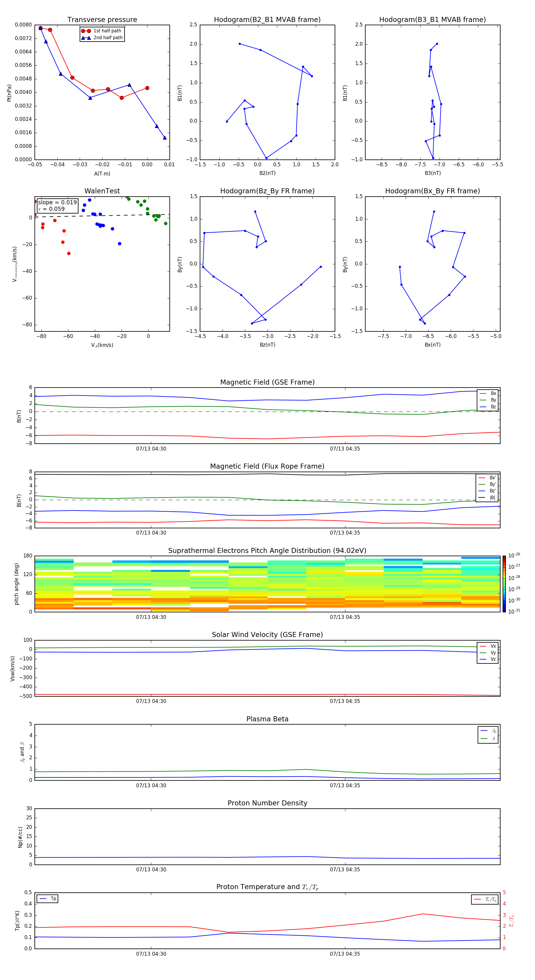The image size is (535, 980).
Task: Click "By" in the GSE magnetic field legend
Action: (x=493, y=400)
